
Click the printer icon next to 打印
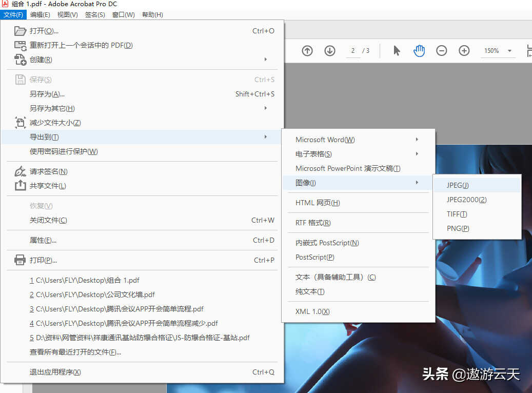[x=20, y=260]
